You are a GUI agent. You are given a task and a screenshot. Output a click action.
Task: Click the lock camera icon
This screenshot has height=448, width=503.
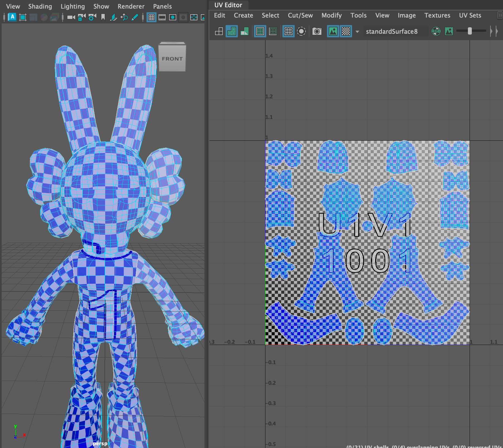click(x=82, y=17)
